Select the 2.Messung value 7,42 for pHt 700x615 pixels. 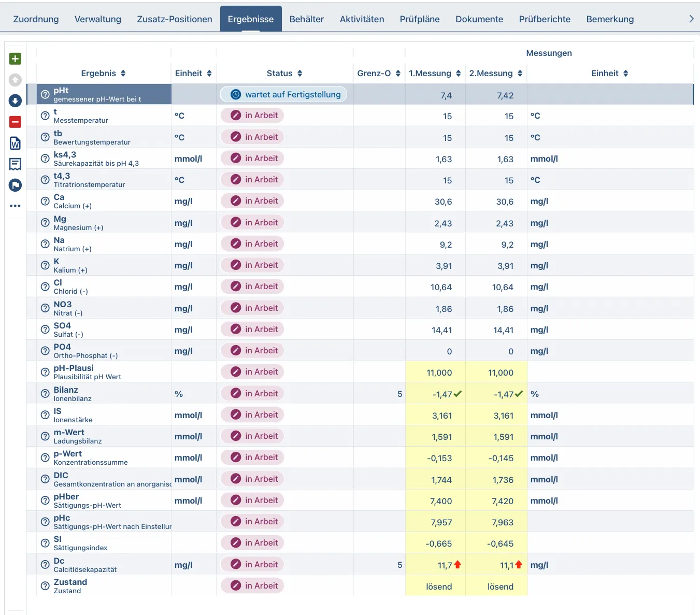click(x=505, y=96)
